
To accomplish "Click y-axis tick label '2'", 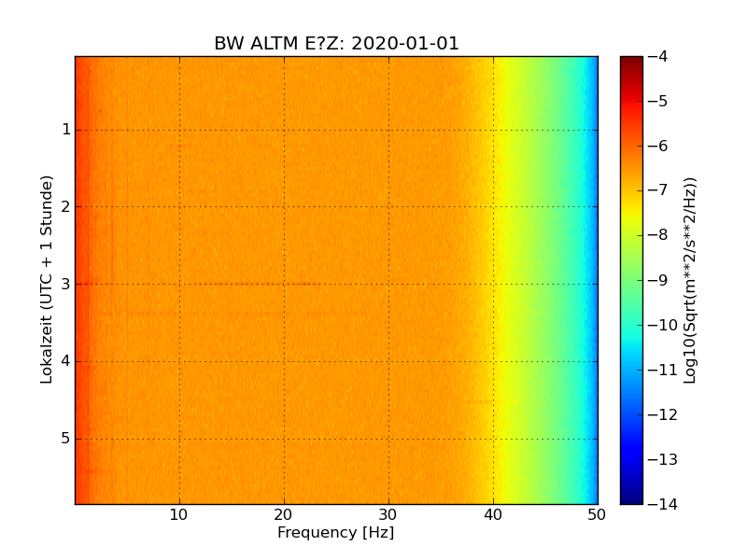I will click(66, 206).
